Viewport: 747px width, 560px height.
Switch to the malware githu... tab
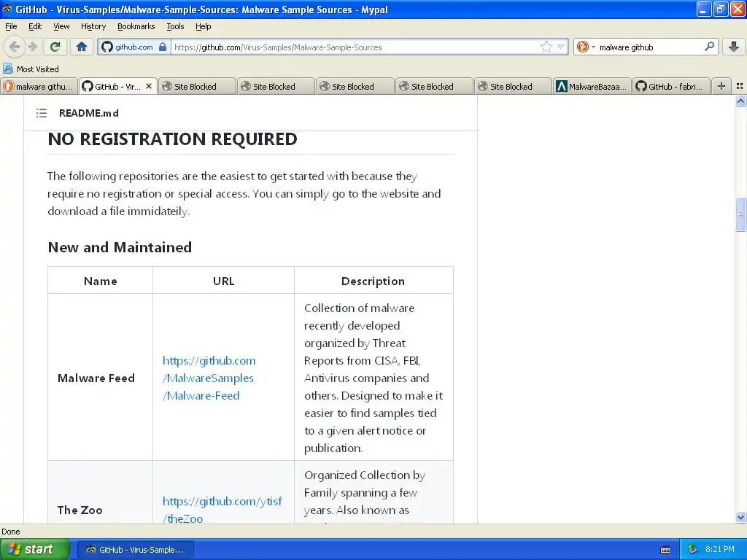(39, 86)
